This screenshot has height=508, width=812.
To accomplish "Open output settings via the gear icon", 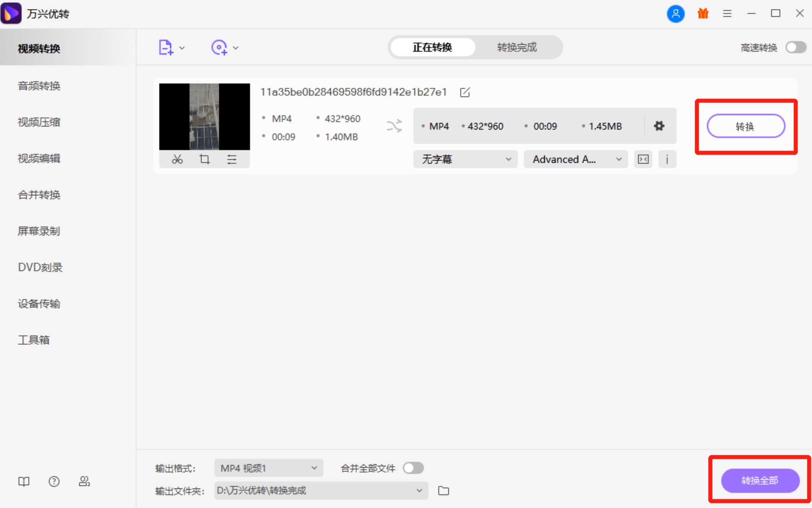I will click(x=658, y=126).
